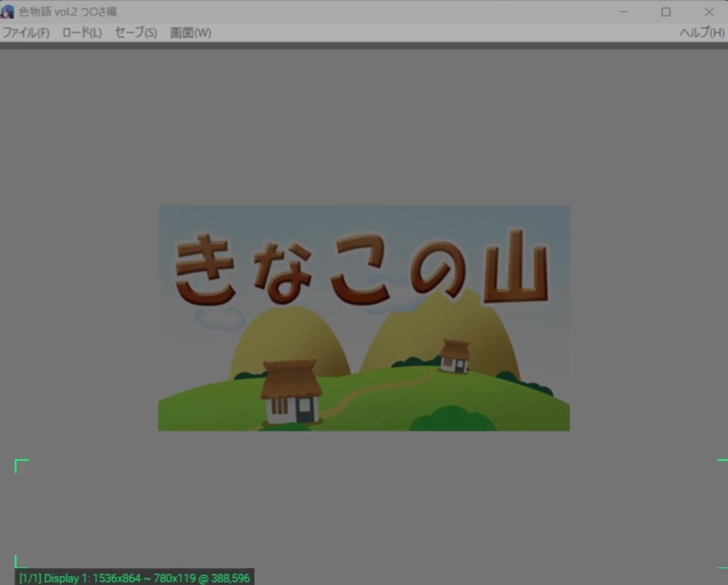Click the white cloud left of the mountains
Image resolution: width=728 pixels, height=585 pixels.
220,318
